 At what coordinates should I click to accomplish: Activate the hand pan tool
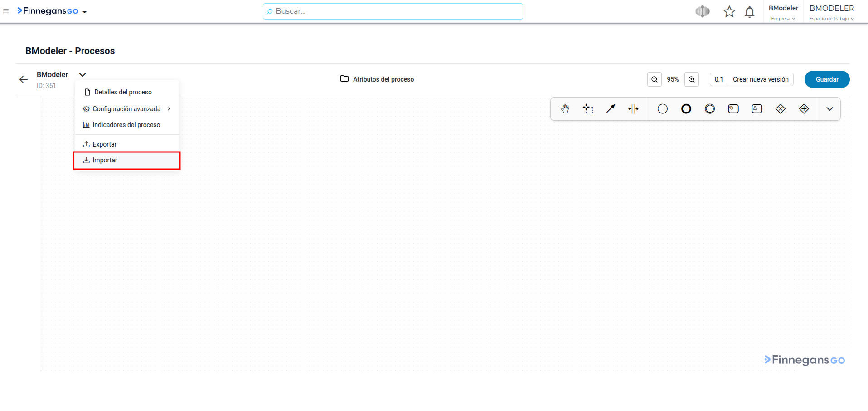tap(565, 109)
